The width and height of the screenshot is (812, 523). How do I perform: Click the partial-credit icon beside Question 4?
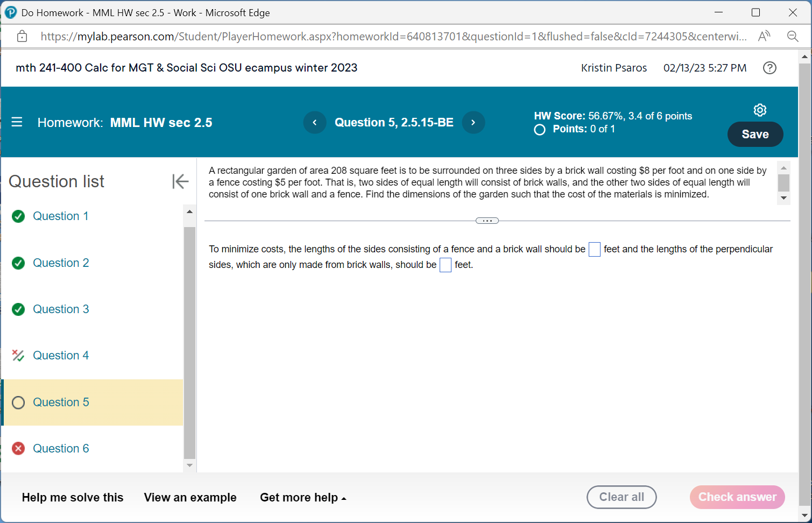18,355
